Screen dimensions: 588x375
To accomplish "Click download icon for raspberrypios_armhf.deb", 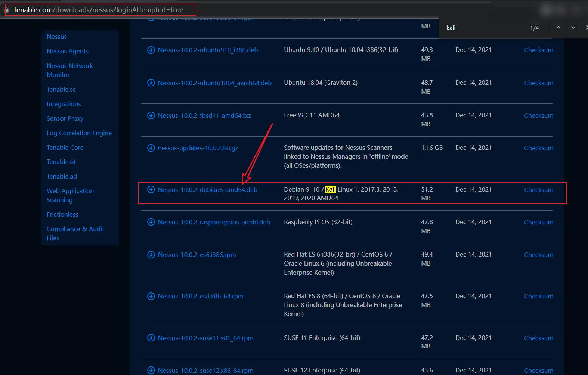I will [151, 222].
